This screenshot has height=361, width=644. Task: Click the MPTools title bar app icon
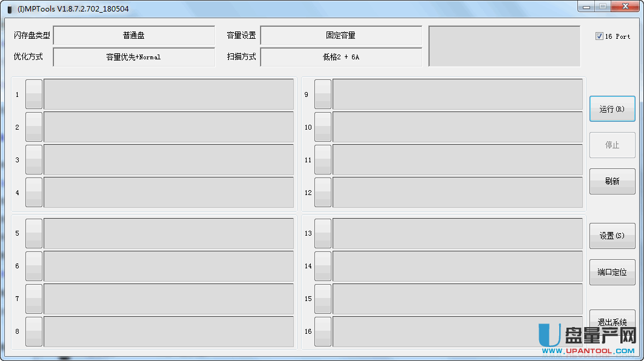point(9,9)
